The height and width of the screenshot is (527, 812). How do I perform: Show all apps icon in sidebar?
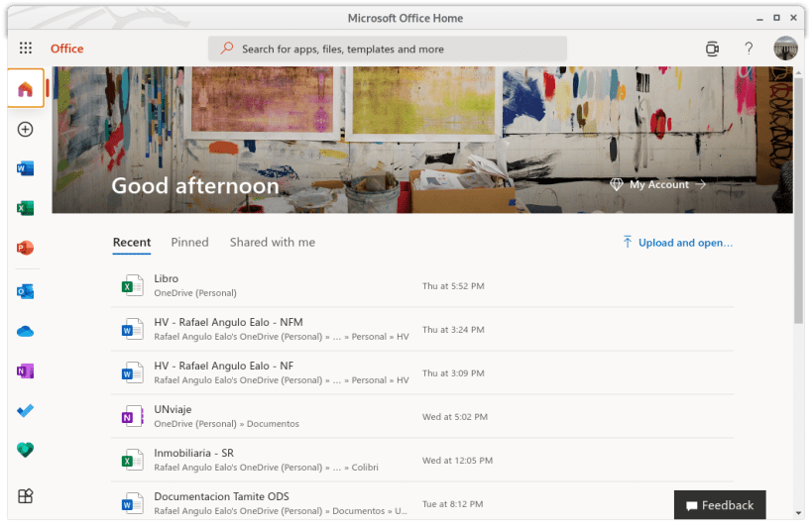26,496
